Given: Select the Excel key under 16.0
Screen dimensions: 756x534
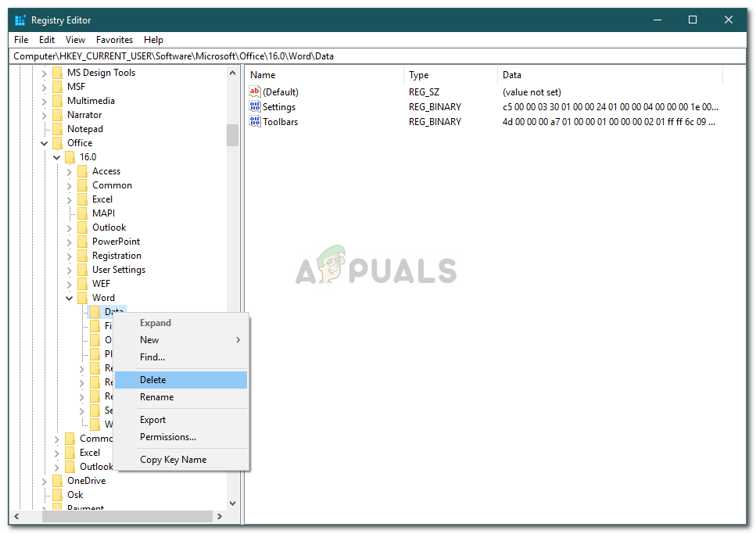Looking at the screenshot, I should 102,199.
